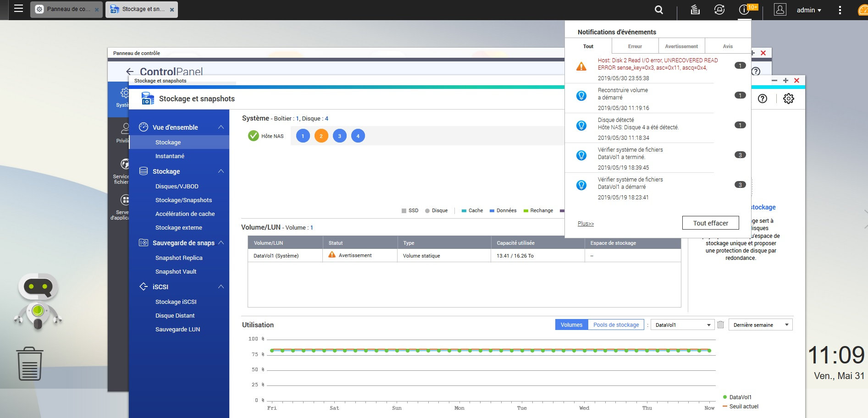Open Stockage externe in the sidebar

point(179,227)
